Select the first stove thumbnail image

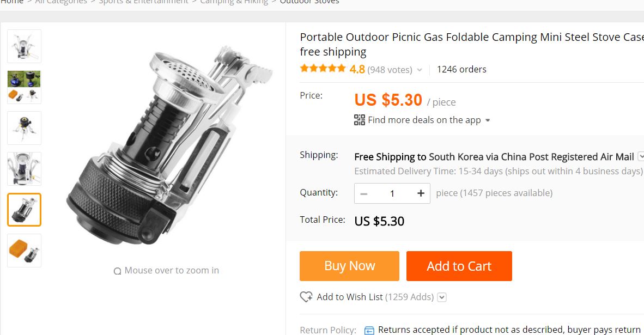coord(24,46)
